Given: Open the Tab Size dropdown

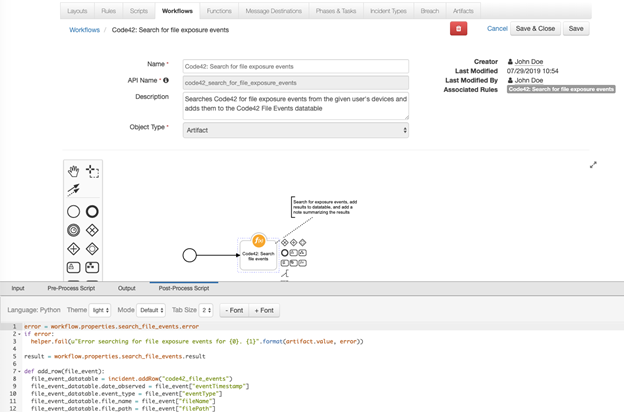Looking at the screenshot, I should tap(206, 310).
